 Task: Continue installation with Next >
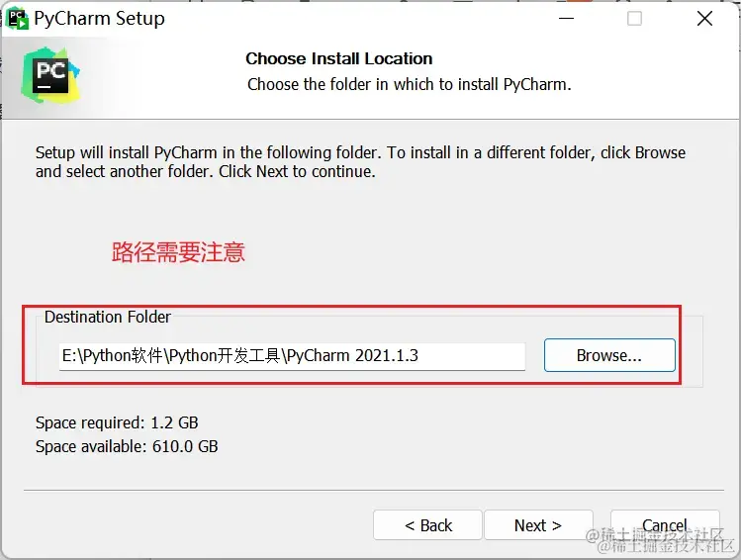[538, 525]
